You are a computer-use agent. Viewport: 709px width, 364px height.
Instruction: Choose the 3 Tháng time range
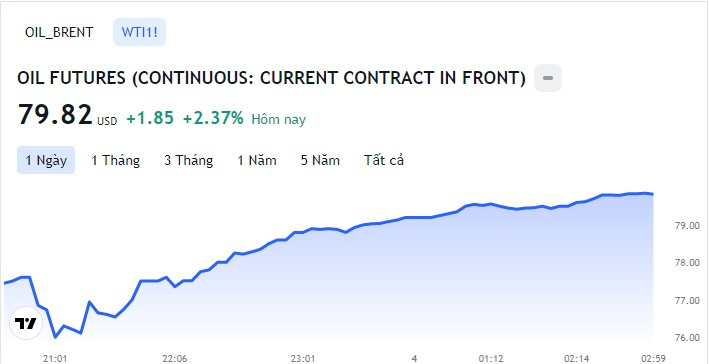[189, 160]
